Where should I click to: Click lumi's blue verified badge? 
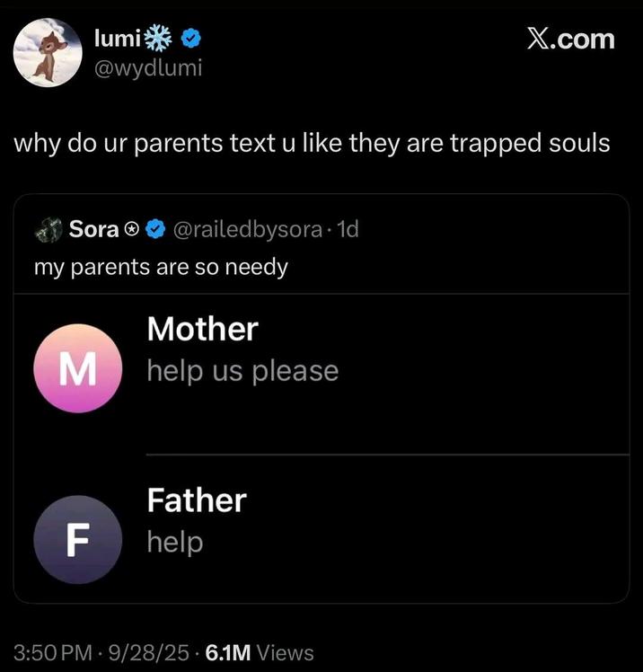[191, 39]
